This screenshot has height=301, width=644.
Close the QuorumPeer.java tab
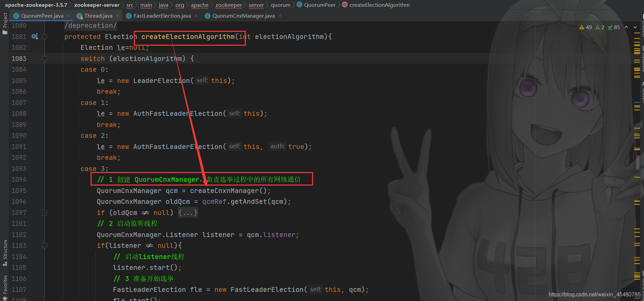pos(68,16)
